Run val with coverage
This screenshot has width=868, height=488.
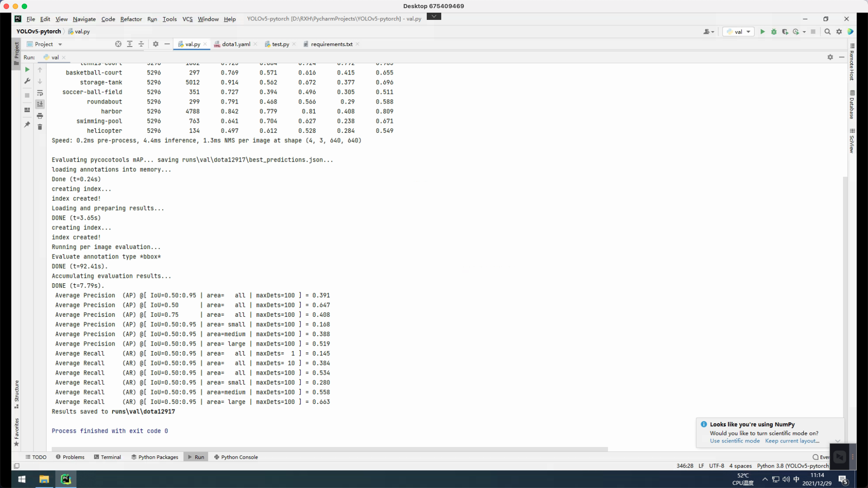click(x=785, y=32)
